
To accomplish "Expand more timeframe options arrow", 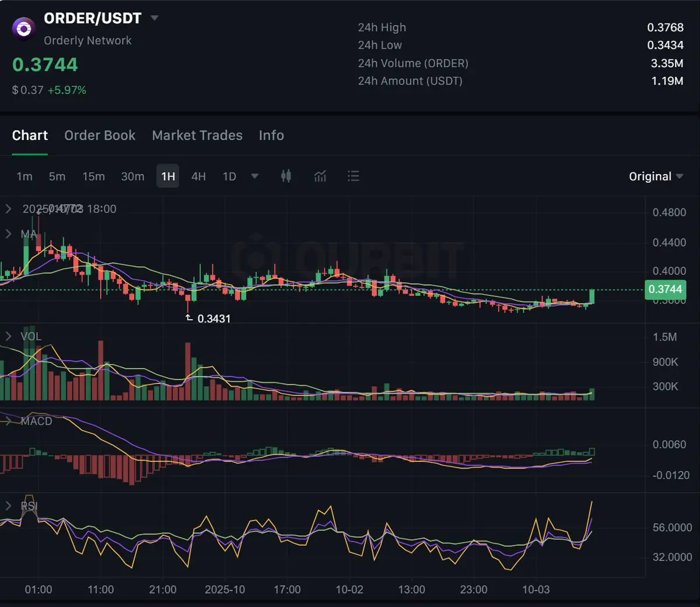I will coord(255,176).
